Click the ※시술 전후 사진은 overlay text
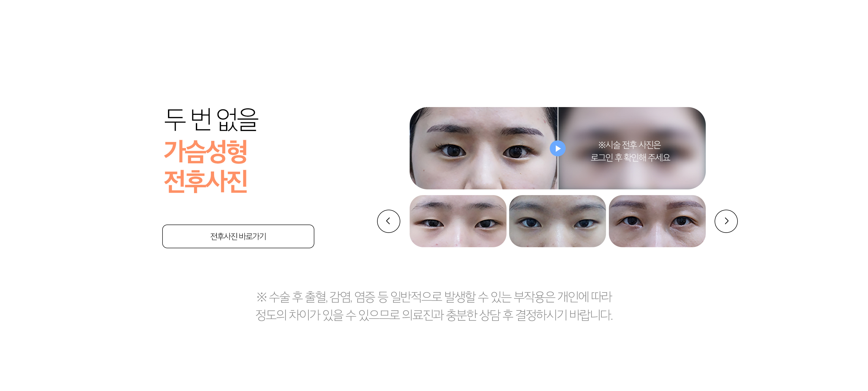 tap(629, 145)
